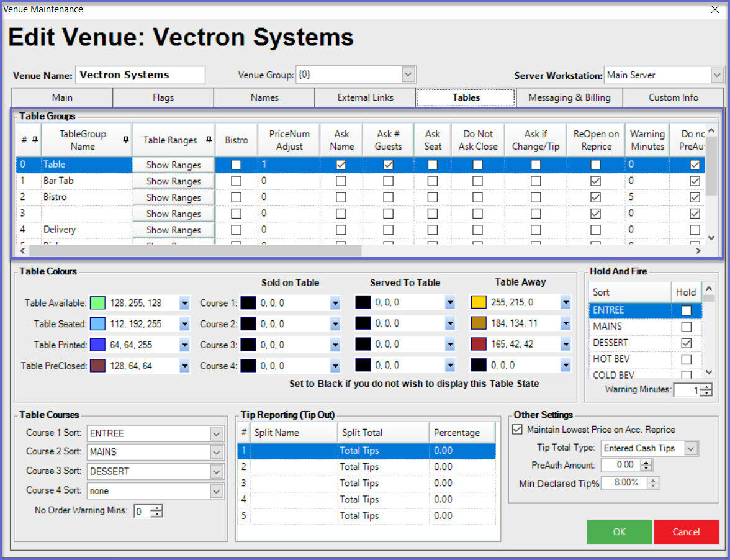This screenshot has width=730, height=560.
Task: Pin the TableGroup Name column
Action: point(126,140)
